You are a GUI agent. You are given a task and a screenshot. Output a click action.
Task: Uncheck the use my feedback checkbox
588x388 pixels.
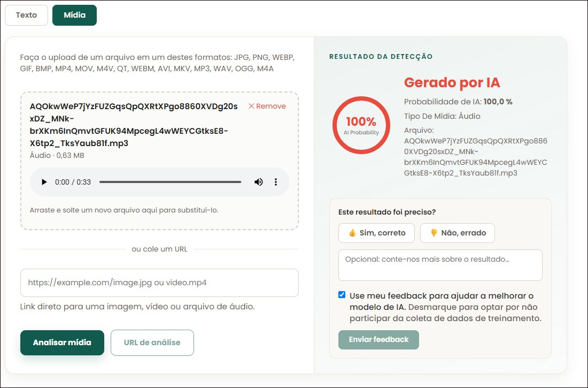342,295
